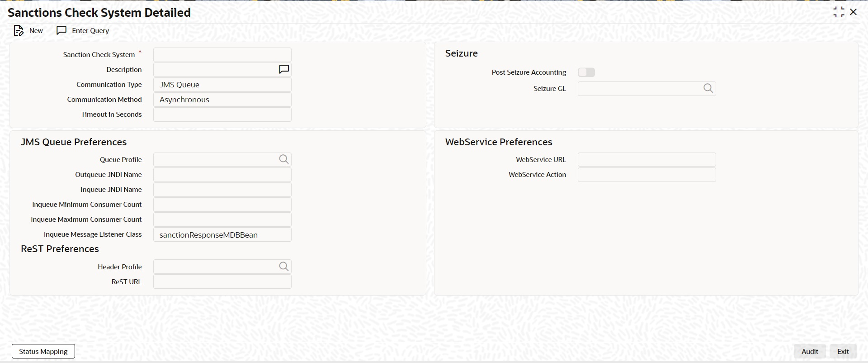868x363 pixels.
Task: Focus the Sanction Check System input field
Action: pyautogui.click(x=222, y=55)
